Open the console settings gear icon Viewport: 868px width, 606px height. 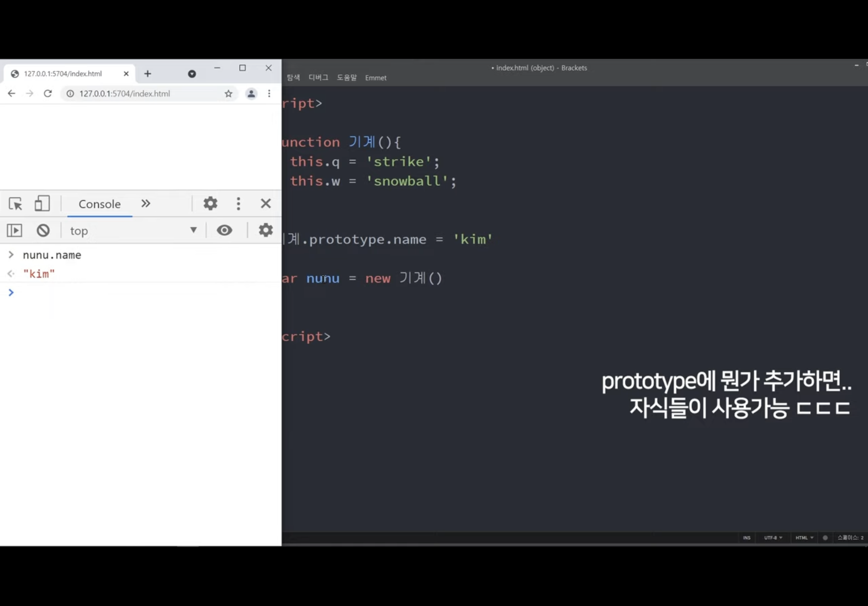[x=265, y=230]
